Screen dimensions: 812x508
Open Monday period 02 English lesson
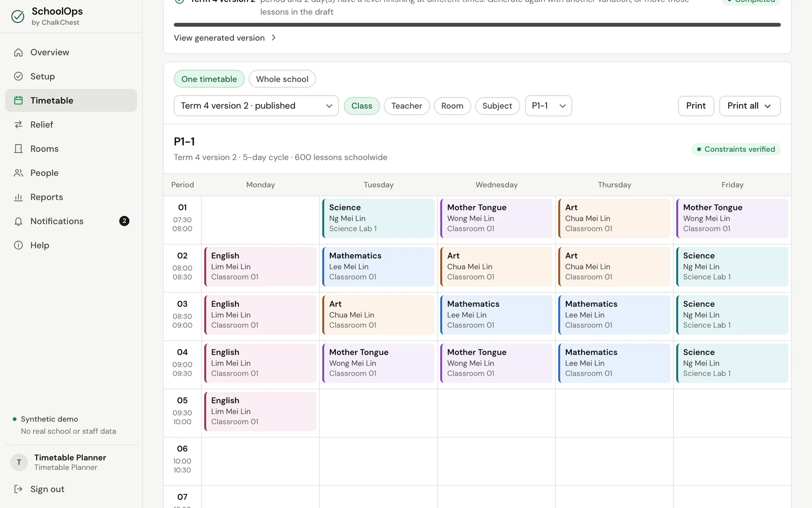point(260,267)
